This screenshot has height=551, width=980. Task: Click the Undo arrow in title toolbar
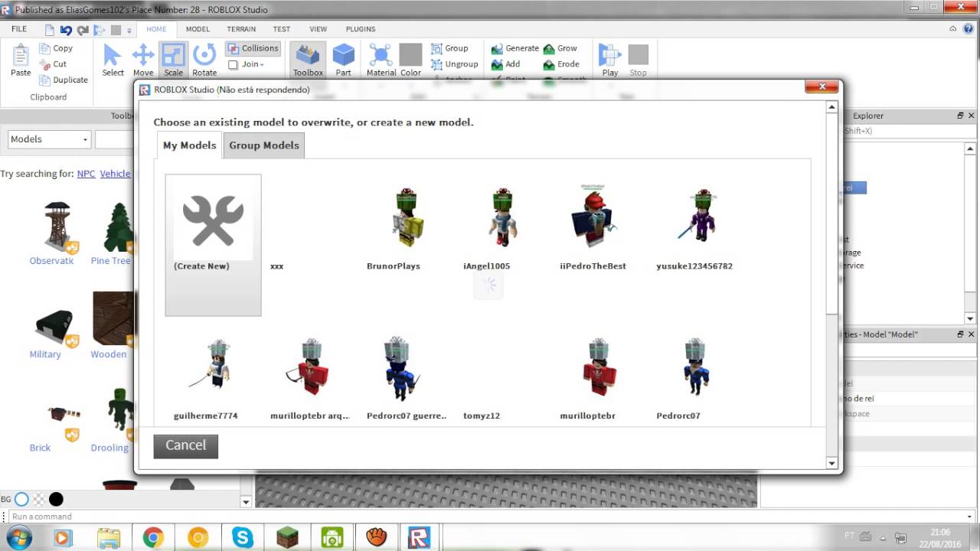click(66, 30)
